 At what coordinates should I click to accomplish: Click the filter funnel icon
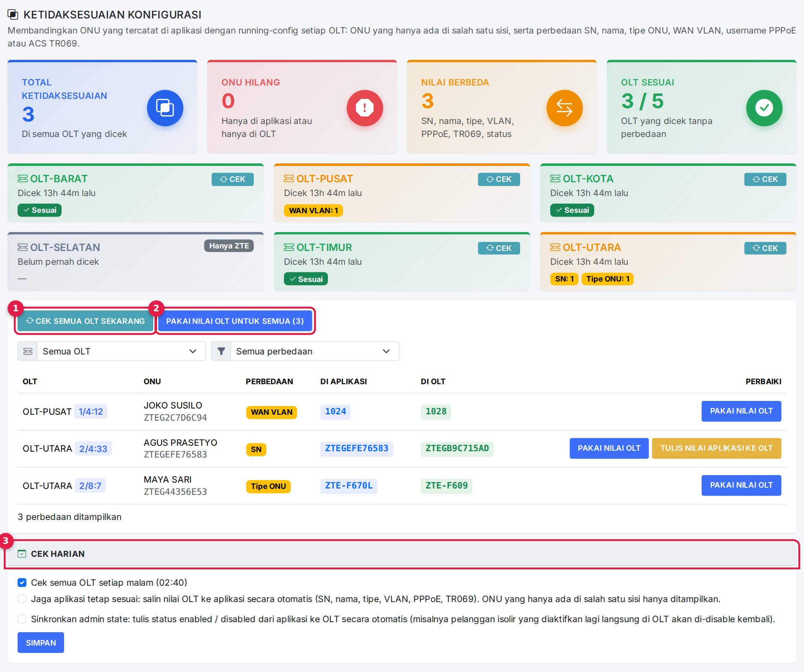click(x=221, y=351)
